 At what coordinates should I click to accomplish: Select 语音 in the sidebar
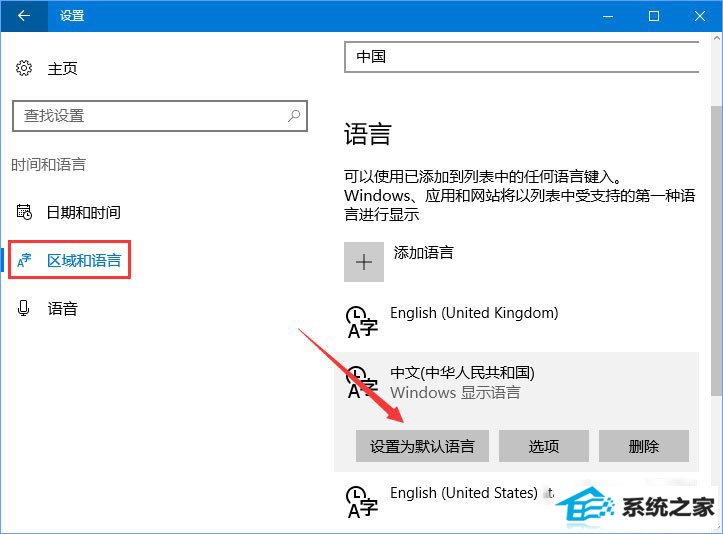[62, 309]
